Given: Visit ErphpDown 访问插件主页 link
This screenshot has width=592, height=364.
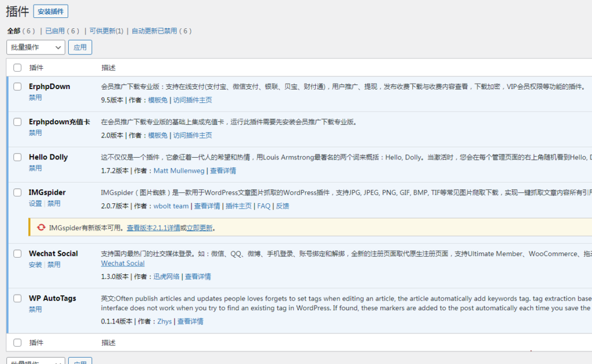Looking at the screenshot, I should coord(193,100).
